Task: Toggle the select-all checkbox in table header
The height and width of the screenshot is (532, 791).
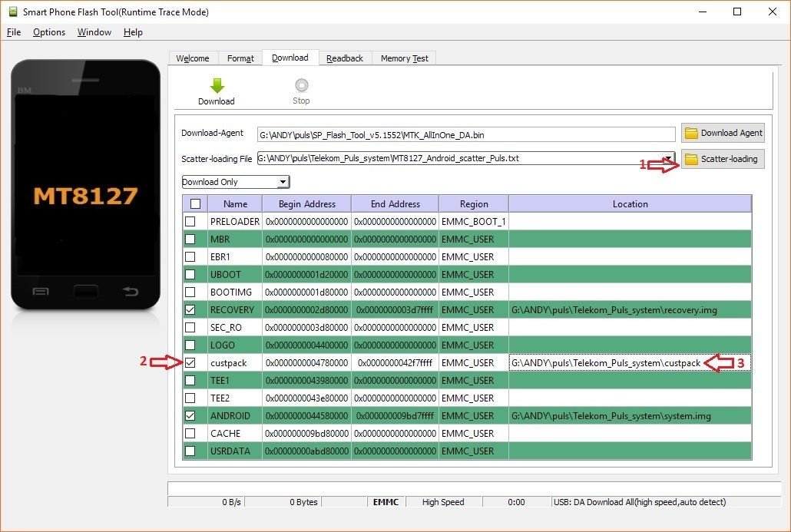Action: point(195,203)
